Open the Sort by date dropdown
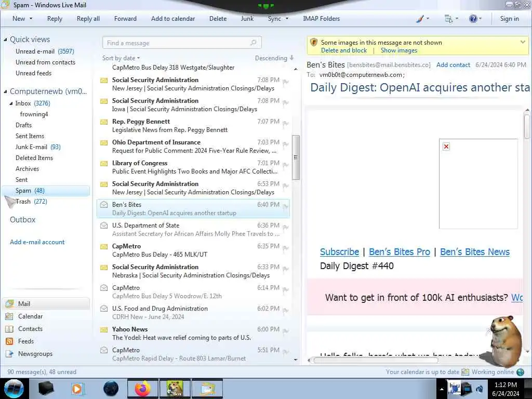532x399 pixels. pyautogui.click(x=121, y=58)
